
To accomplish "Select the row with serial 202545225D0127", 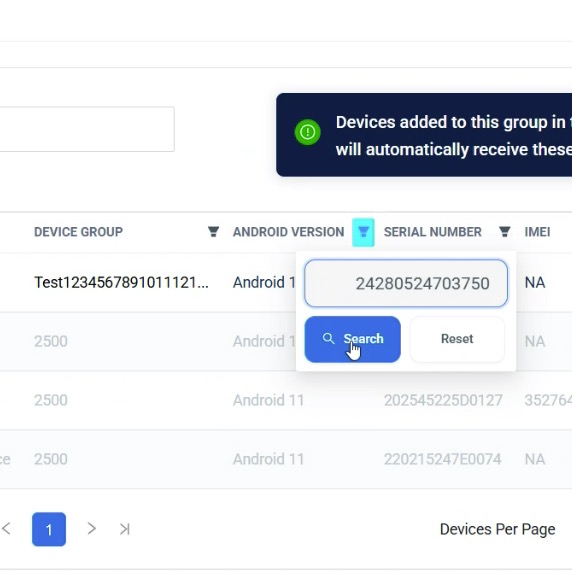I will pos(286,400).
